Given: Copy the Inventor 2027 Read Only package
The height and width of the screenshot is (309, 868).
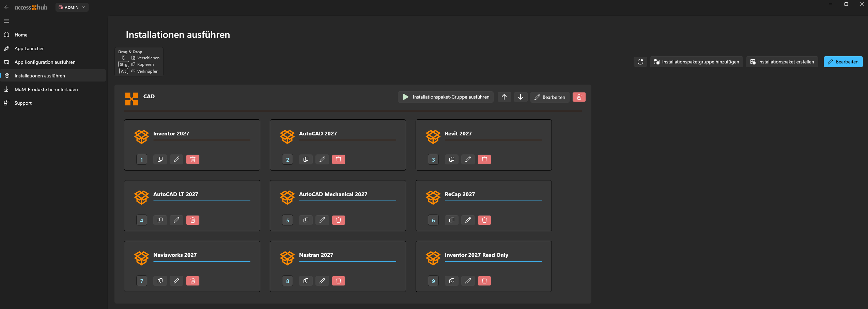Looking at the screenshot, I should click(x=452, y=281).
